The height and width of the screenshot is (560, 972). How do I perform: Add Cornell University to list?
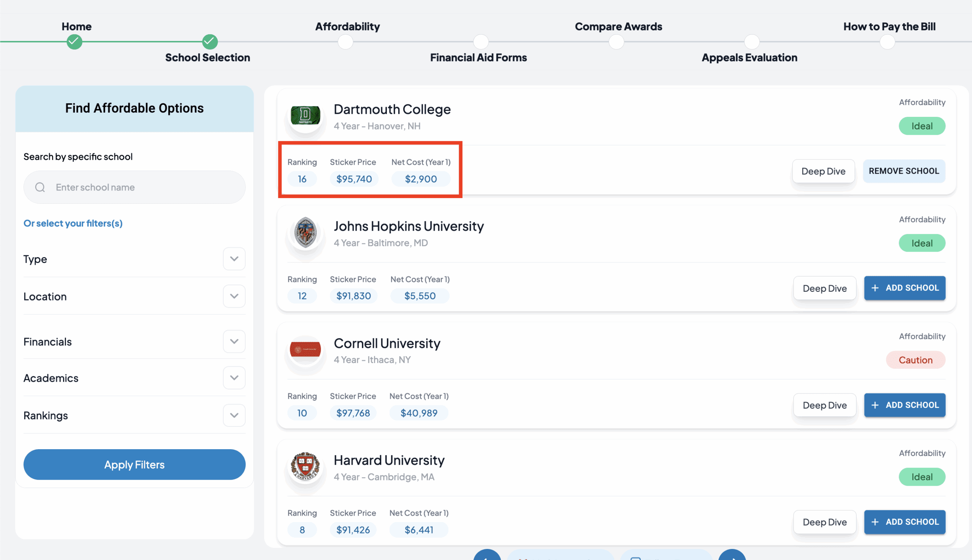[x=904, y=405]
